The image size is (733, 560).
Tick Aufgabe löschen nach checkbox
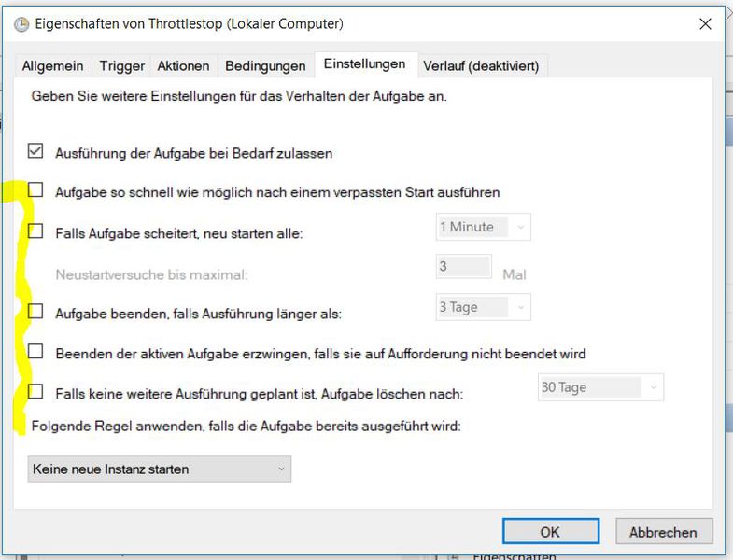point(35,391)
